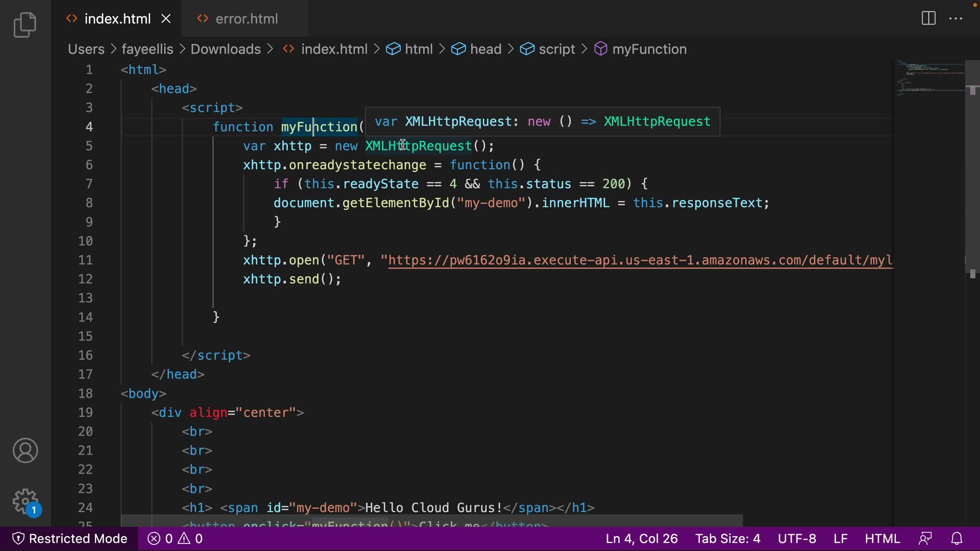The width and height of the screenshot is (980, 551).
Task: Open the Explorer files icon in activity bar
Action: pos(25,25)
